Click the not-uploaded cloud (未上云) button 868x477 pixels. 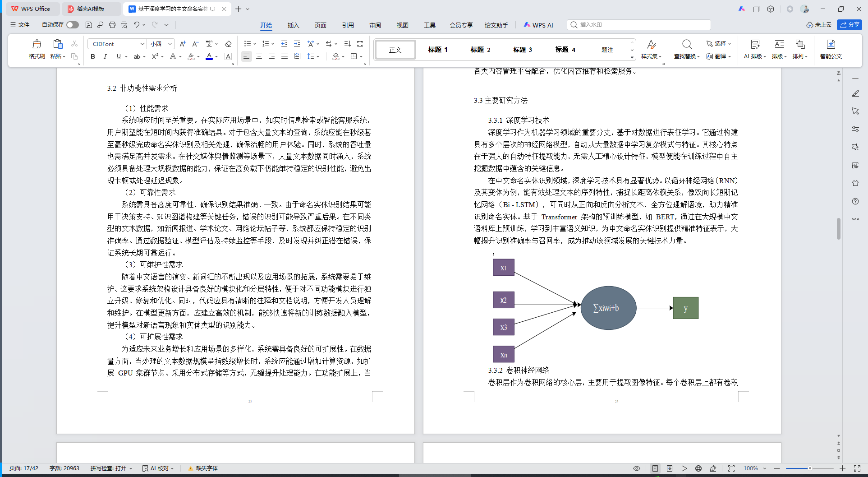(x=819, y=25)
